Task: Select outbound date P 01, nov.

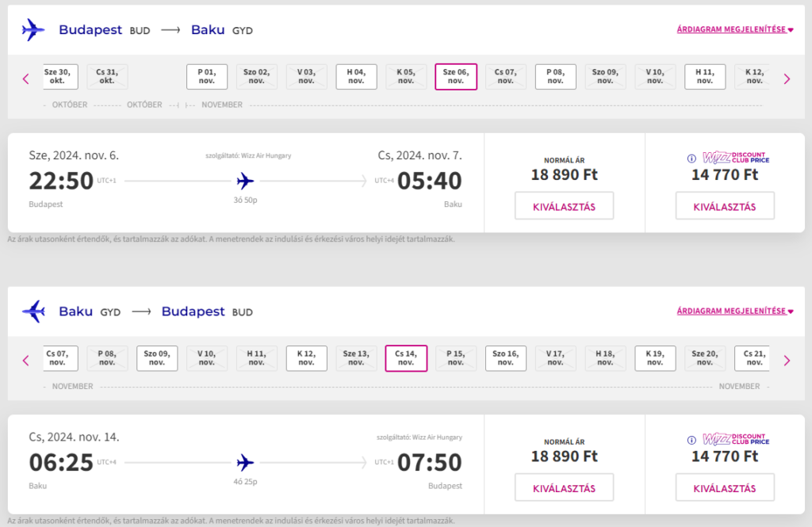Action: pos(207,77)
